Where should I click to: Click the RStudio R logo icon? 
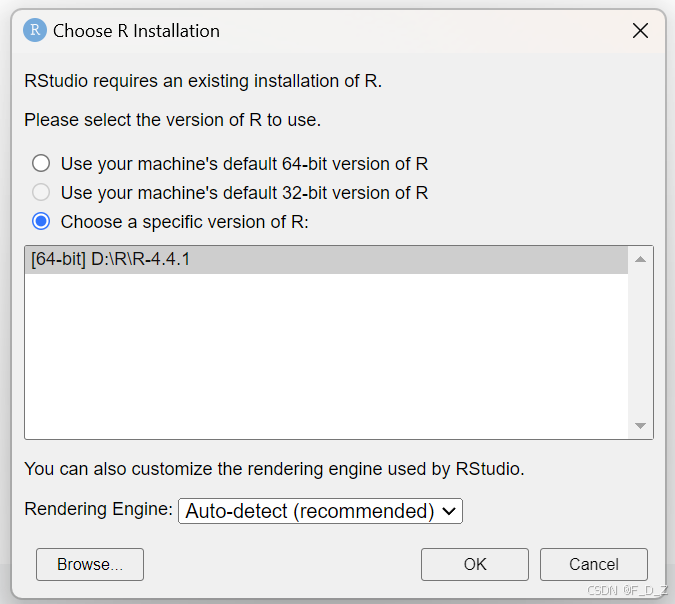tap(35, 31)
